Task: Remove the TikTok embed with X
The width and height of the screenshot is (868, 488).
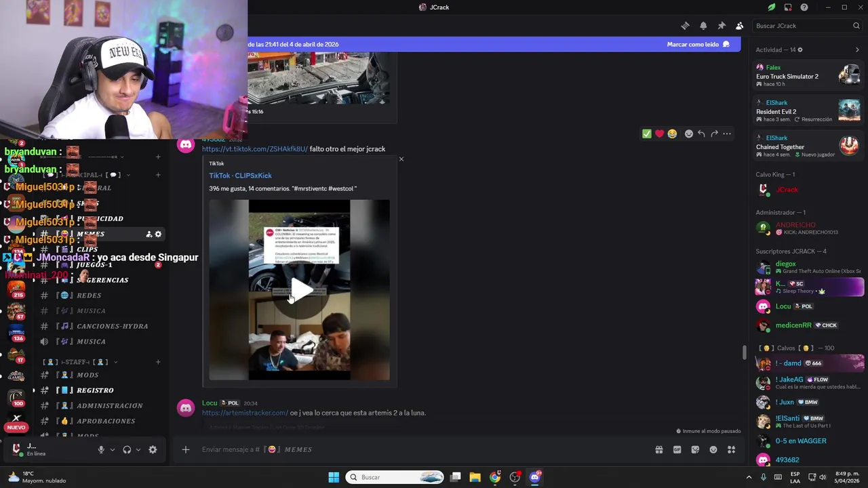Action: click(x=401, y=159)
